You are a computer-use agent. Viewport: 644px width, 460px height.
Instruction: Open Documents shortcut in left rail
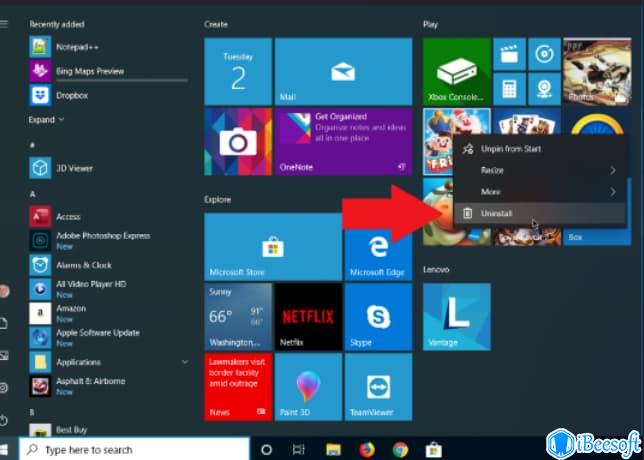(x=4, y=323)
